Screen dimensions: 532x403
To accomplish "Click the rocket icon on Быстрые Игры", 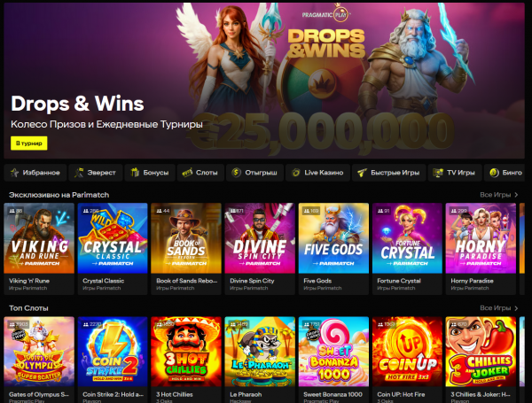I will click(362, 173).
